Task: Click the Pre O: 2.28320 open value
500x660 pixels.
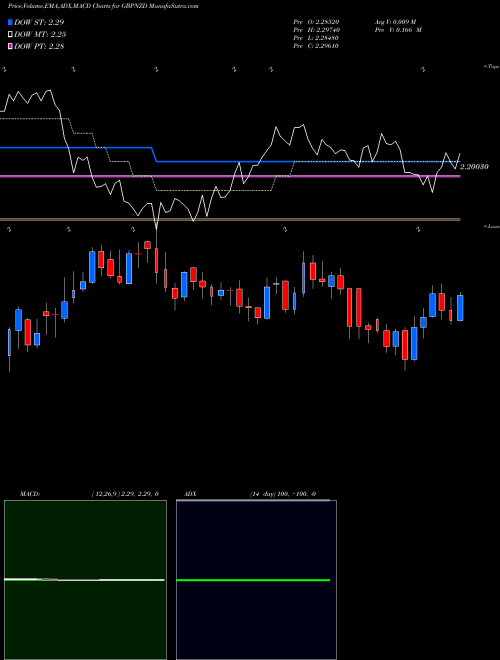Action: 316,21
